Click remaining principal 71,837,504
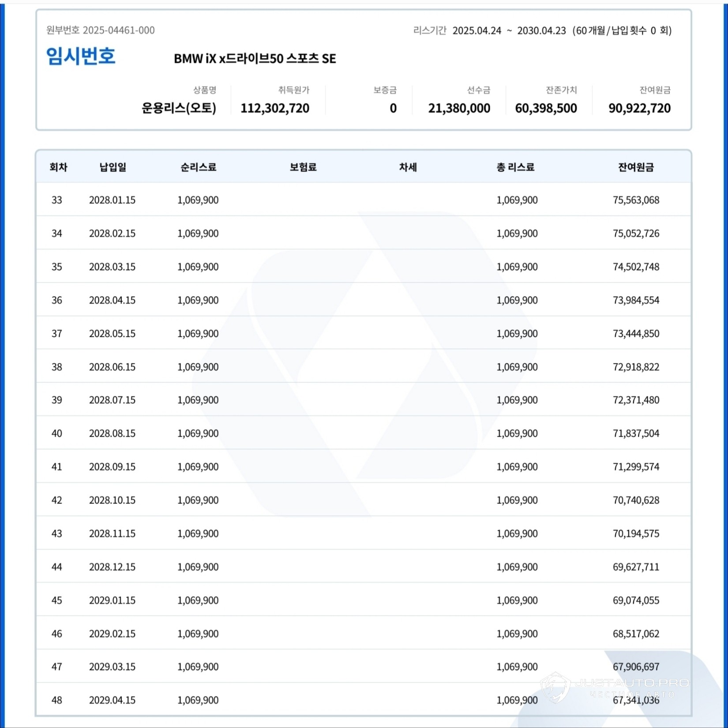Viewport: 728px width, 728px height. (636, 434)
